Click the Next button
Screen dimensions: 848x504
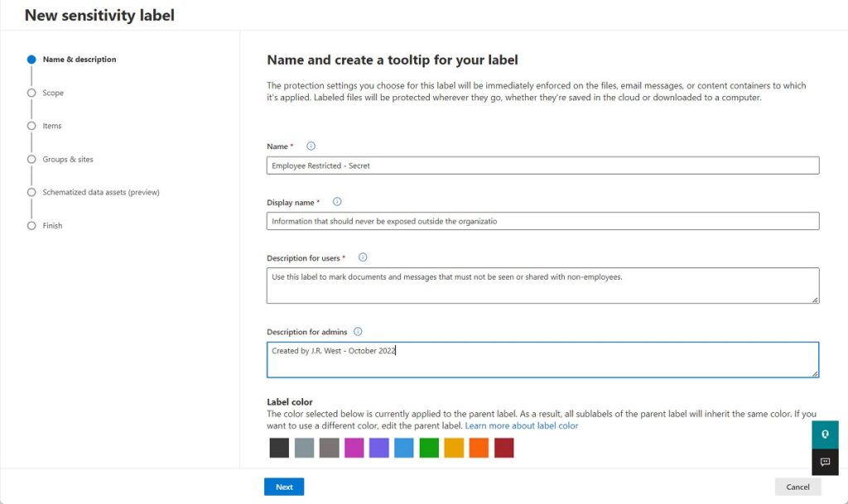(284, 487)
